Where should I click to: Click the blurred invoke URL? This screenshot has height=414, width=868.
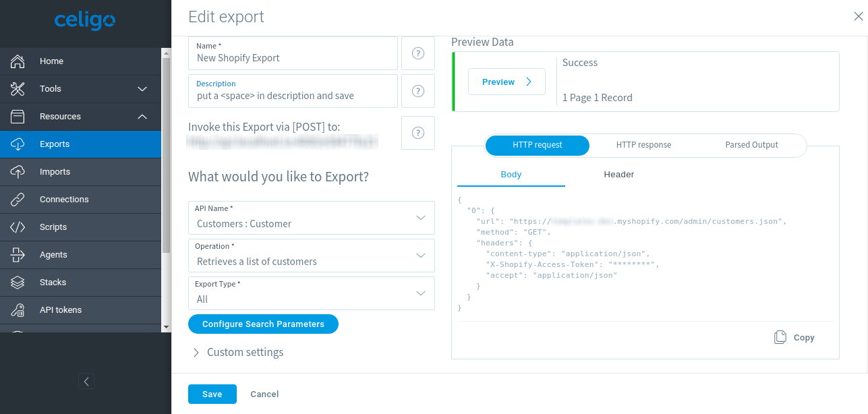[x=283, y=142]
